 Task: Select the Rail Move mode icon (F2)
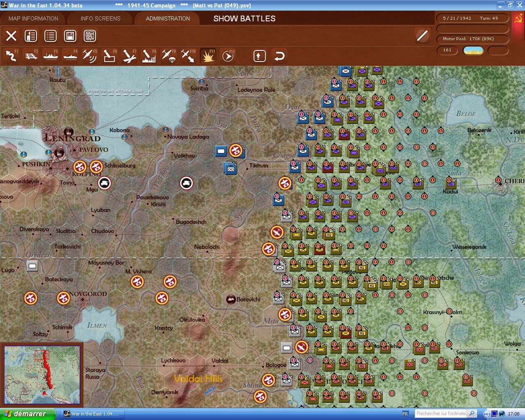[31, 56]
